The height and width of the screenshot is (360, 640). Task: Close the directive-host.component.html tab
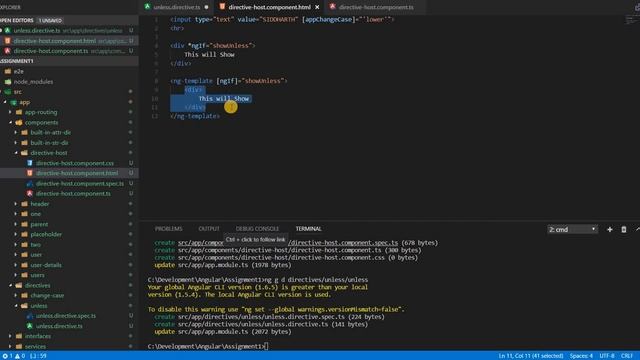tap(317, 7)
